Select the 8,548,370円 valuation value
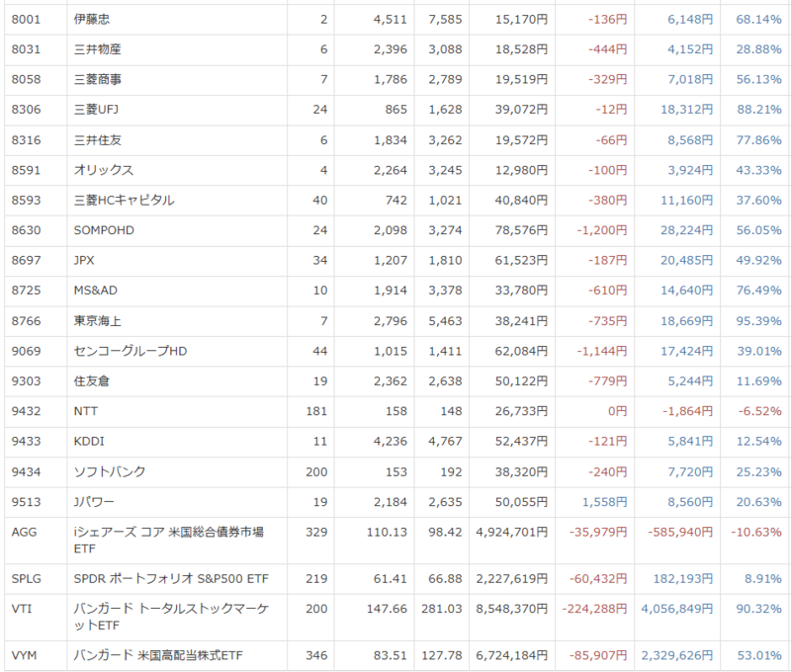The height and width of the screenshot is (672, 791). [x=511, y=609]
